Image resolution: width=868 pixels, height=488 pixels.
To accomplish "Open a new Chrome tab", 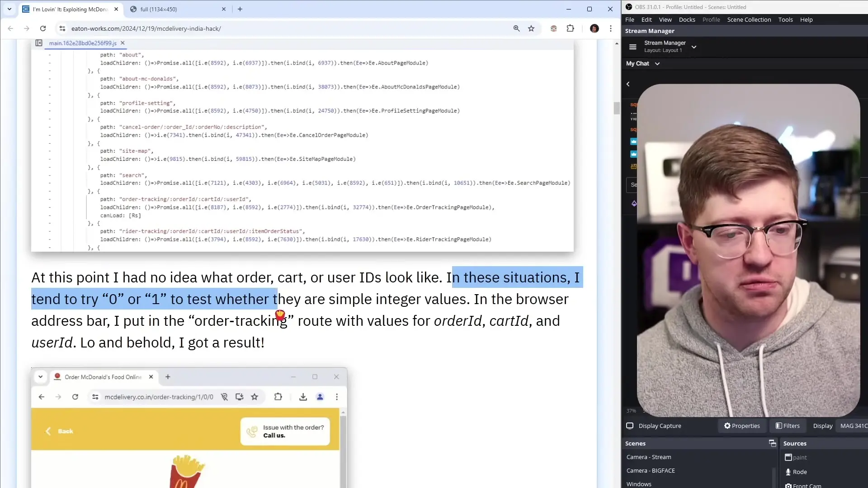I will click(240, 9).
